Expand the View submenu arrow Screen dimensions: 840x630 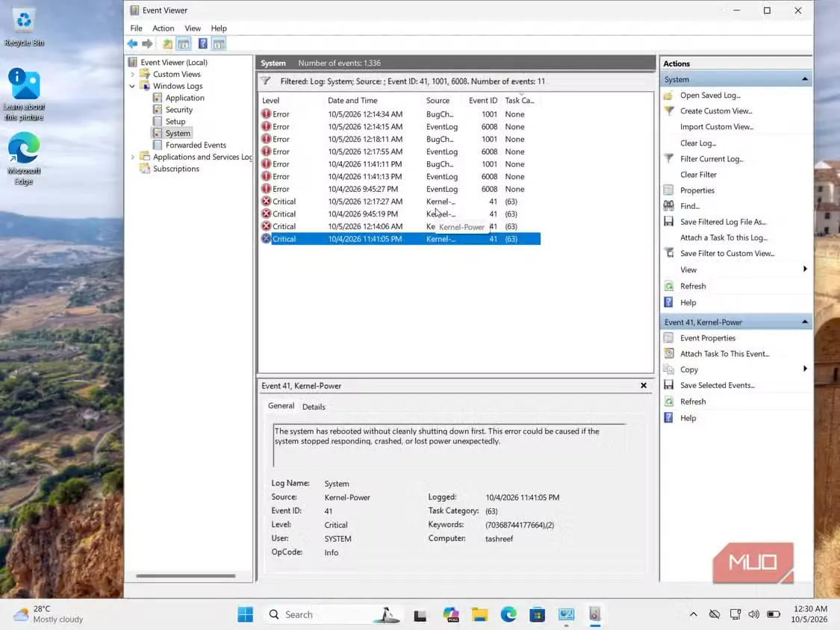(805, 269)
